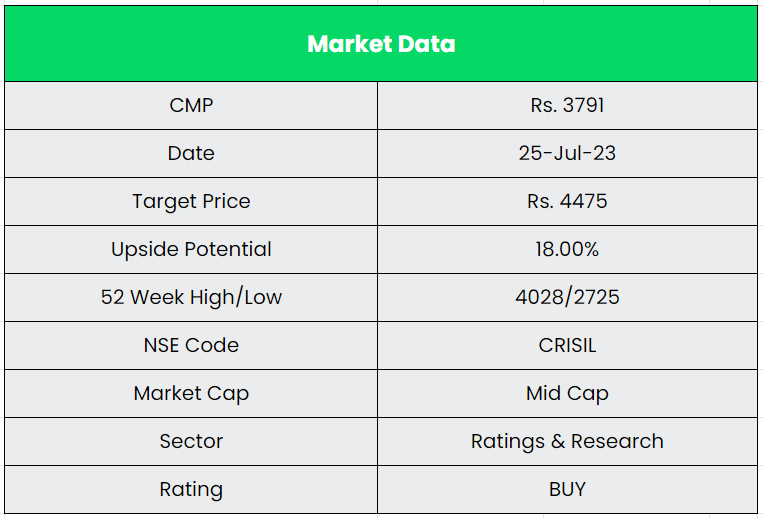Click the Market Data header title
The width and height of the screenshot is (763, 518).
pyautogui.click(x=381, y=44)
